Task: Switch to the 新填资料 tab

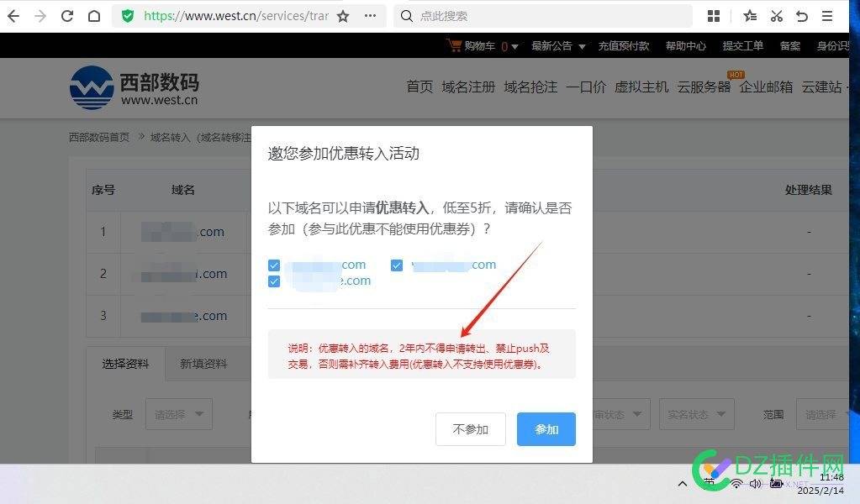Action: point(203,364)
